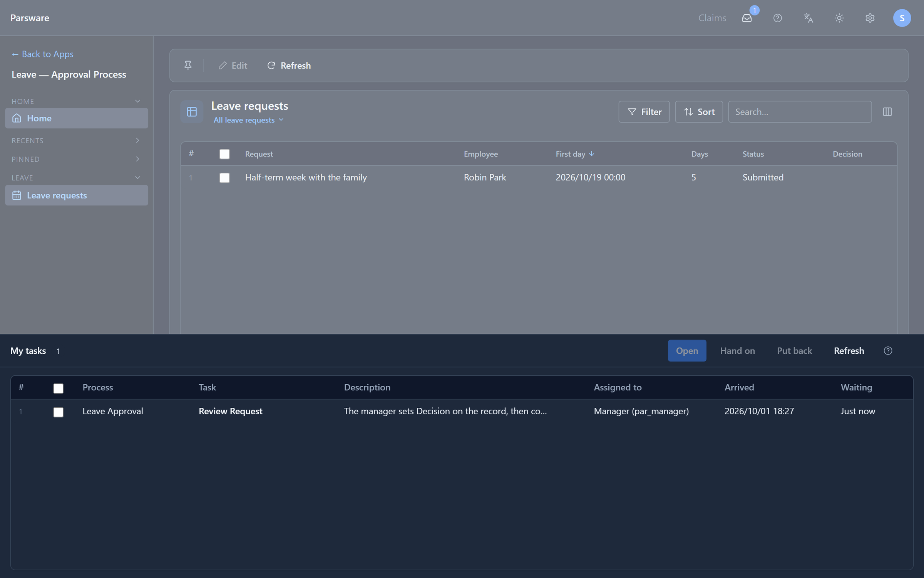Click the Put back button
Image resolution: width=924 pixels, height=578 pixels.
(x=794, y=351)
